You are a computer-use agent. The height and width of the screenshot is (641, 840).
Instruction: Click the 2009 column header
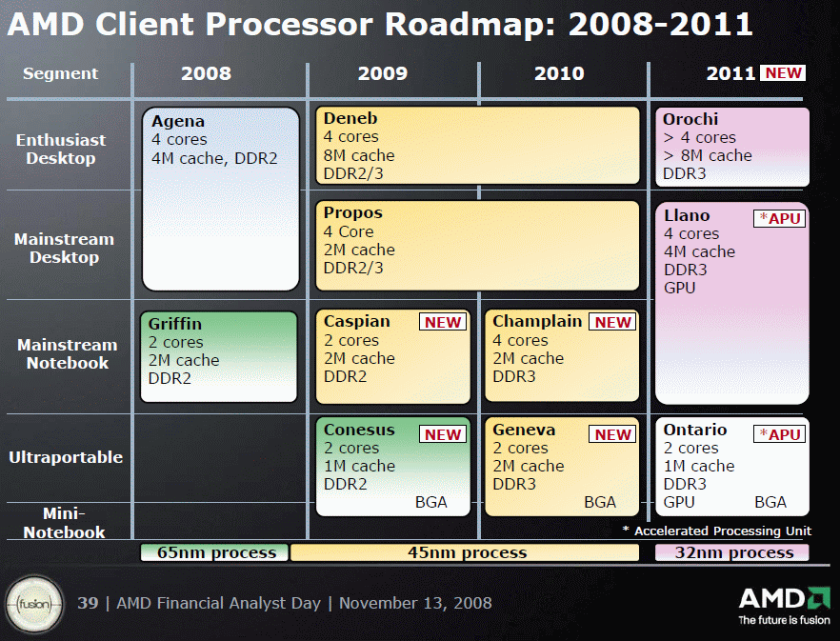[383, 73]
